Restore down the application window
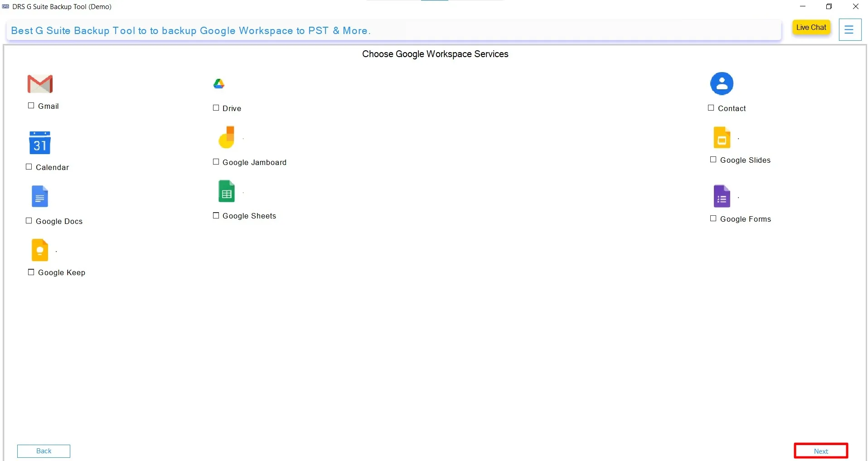The image size is (868, 461). (829, 6)
